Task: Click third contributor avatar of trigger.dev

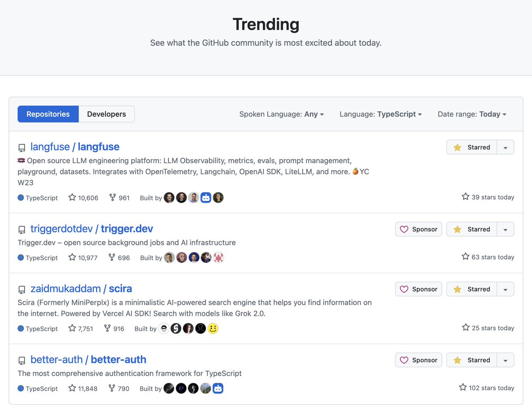Action: pyautogui.click(x=194, y=257)
